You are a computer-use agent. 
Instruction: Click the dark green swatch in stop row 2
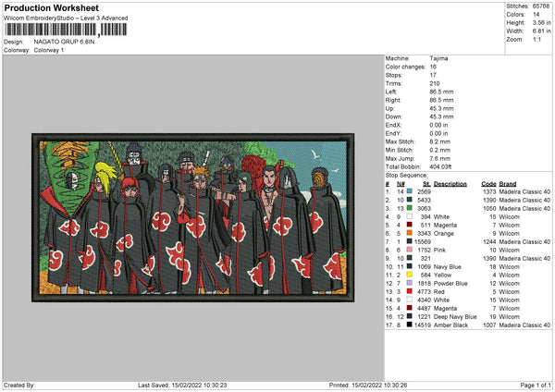click(x=410, y=200)
